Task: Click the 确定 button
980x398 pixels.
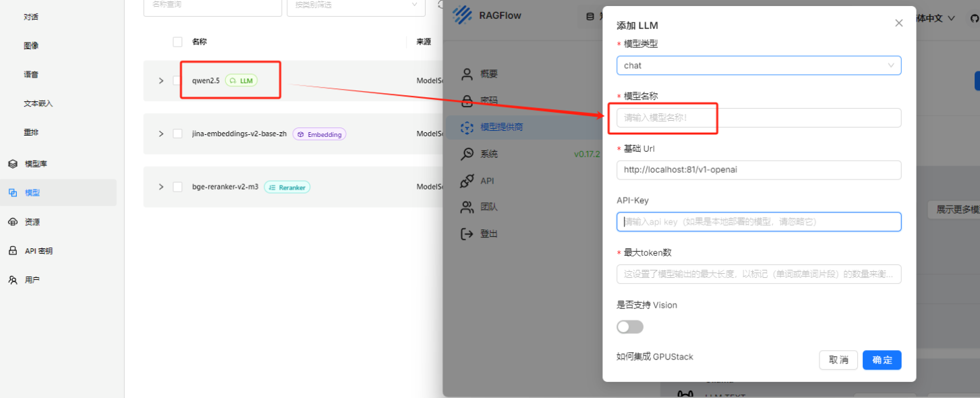Action: tap(882, 360)
